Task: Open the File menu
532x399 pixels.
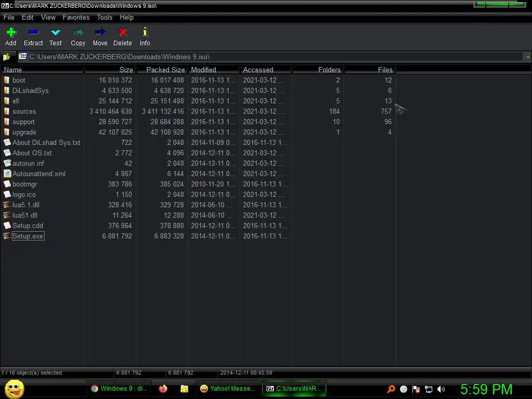Action: click(9, 17)
